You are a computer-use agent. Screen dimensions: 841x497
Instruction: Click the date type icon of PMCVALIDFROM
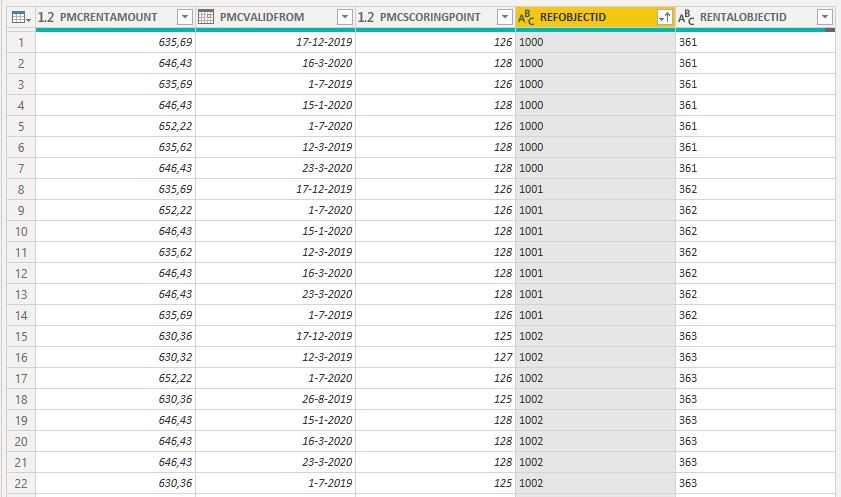tap(206, 17)
